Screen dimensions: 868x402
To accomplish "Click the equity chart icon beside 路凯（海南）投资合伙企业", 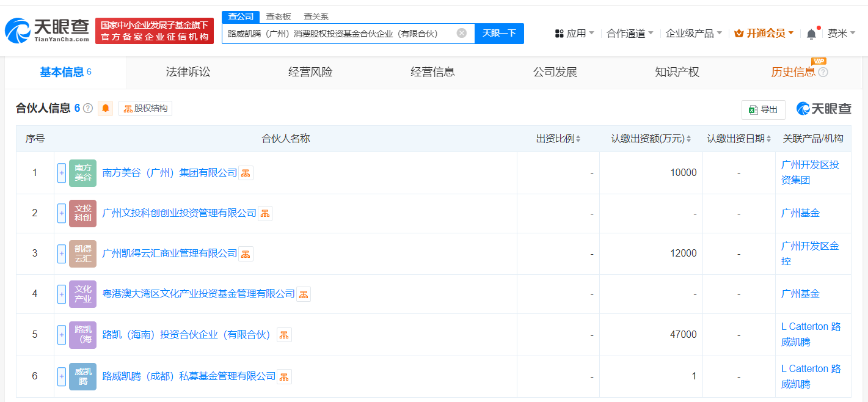I will point(284,334).
